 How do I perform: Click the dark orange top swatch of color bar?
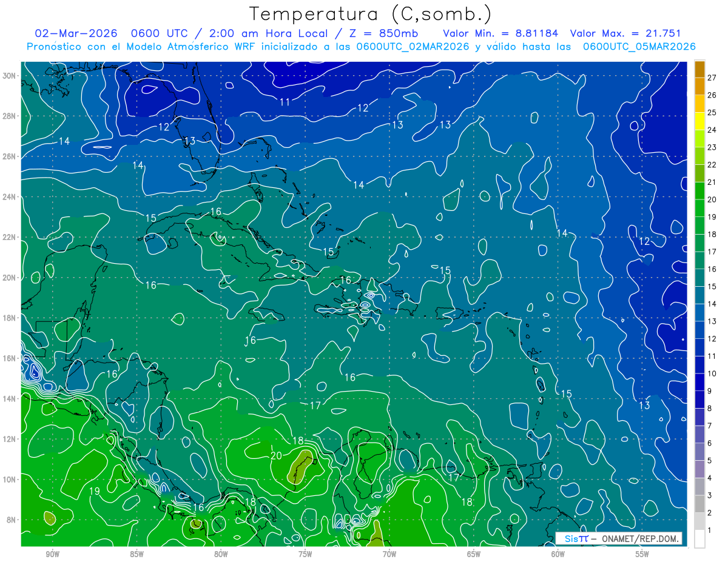click(x=699, y=69)
